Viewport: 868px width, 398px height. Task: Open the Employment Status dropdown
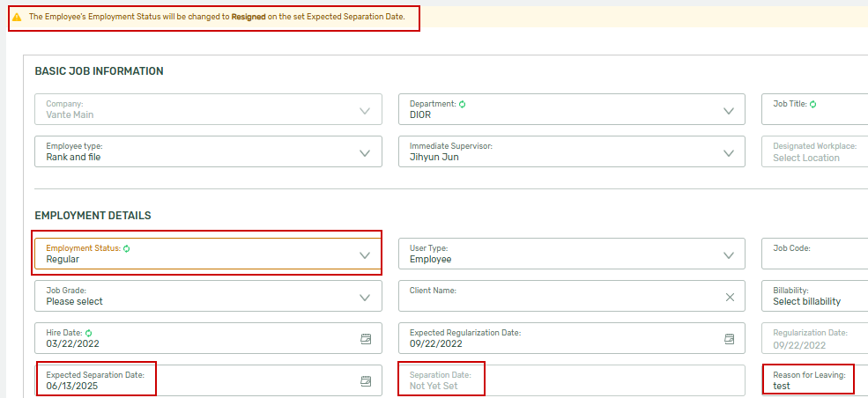tap(208, 254)
